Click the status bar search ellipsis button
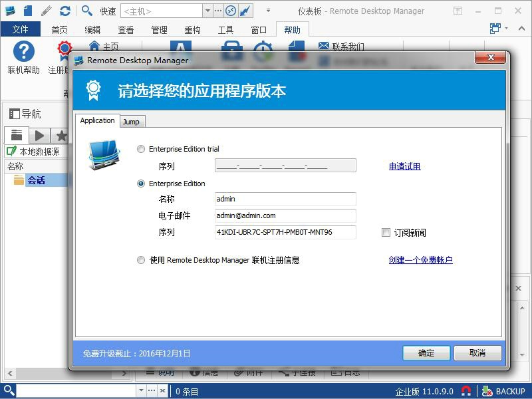Image resolution: width=532 pixels, height=399 pixels. [x=152, y=390]
